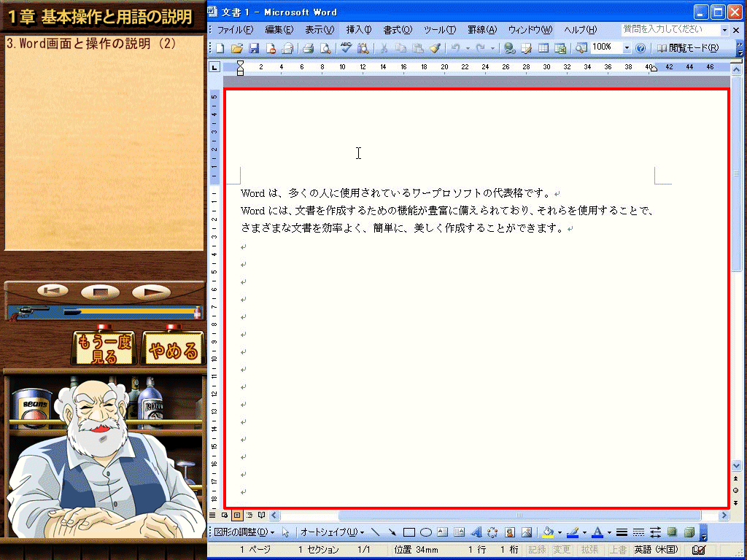Open a file with the folder icon
Viewport: 747px width, 560px height.
[x=237, y=48]
